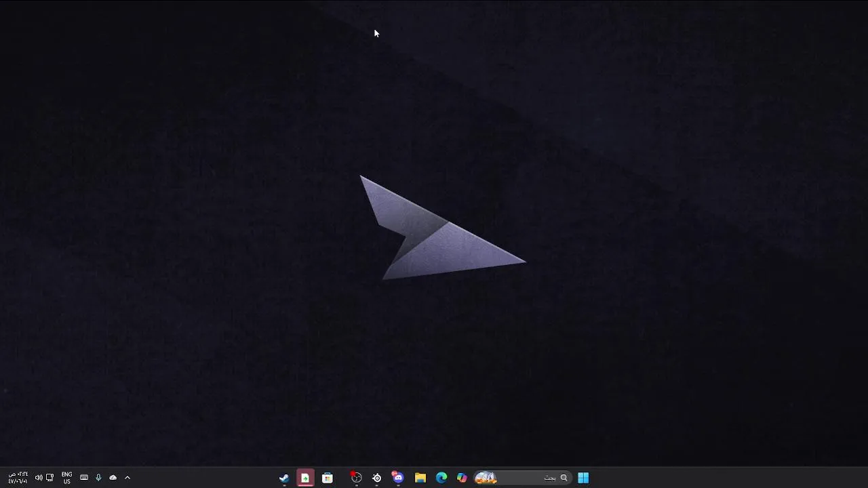The image size is (868, 488).
Task: Open SteelSeries app in taskbar
Action: tap(377, 478)
